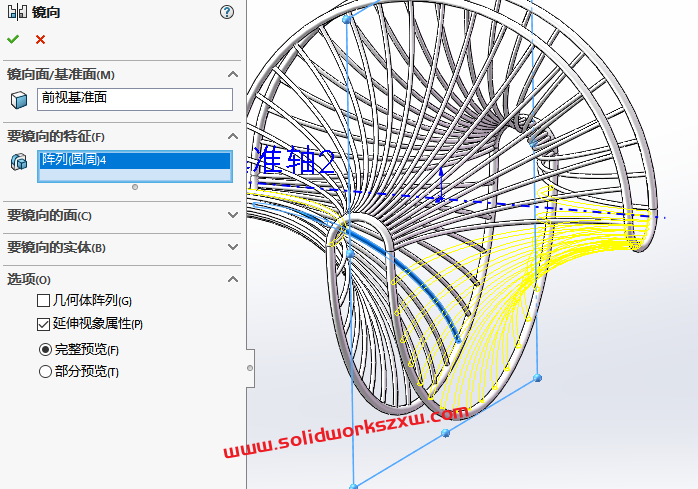The height and width of the screenshot is (489, 698).
Task: Enable the 几何体阵列 checkbox
Action: 43,301
